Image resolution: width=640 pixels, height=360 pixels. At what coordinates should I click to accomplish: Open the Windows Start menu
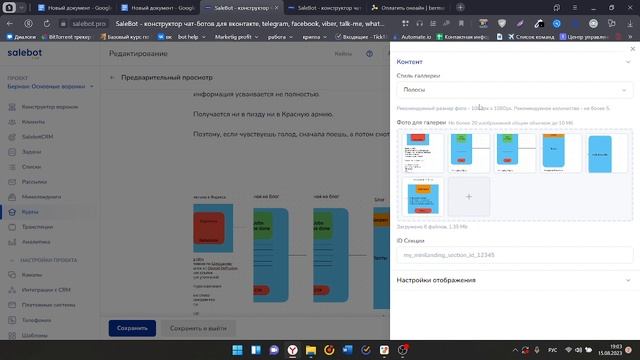237,350
